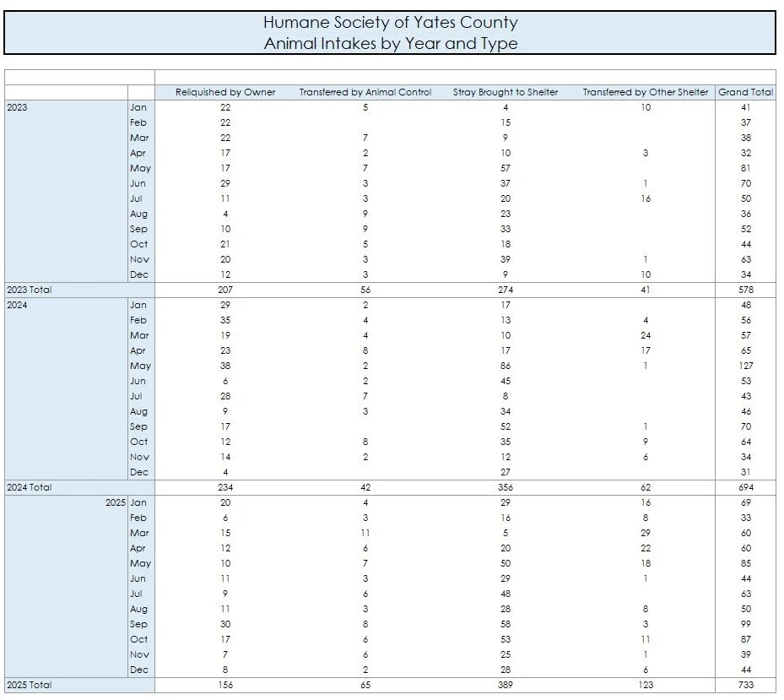Select the 2023 Jan grand total 41

click(x=745, y=107)
